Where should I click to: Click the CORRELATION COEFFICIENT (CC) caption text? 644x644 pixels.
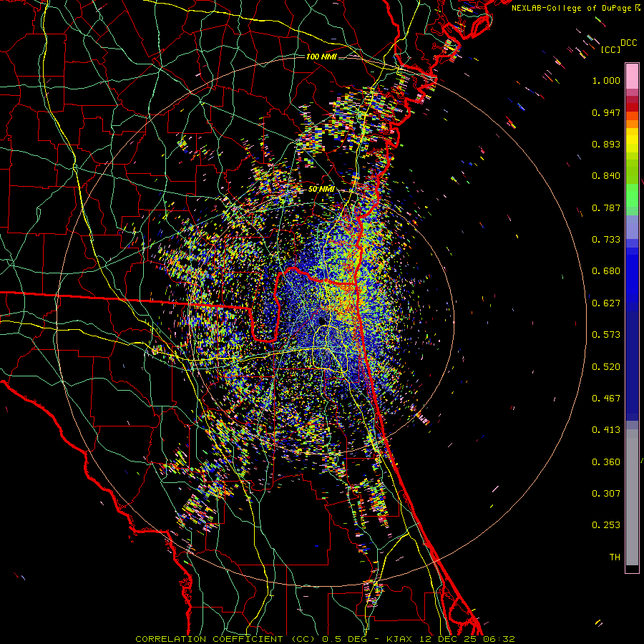[x=225, y=639]
